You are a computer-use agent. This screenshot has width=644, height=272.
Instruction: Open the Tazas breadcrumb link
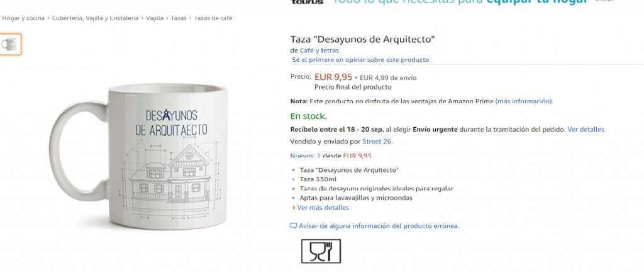pyautogui.click(x=178, y=18)
